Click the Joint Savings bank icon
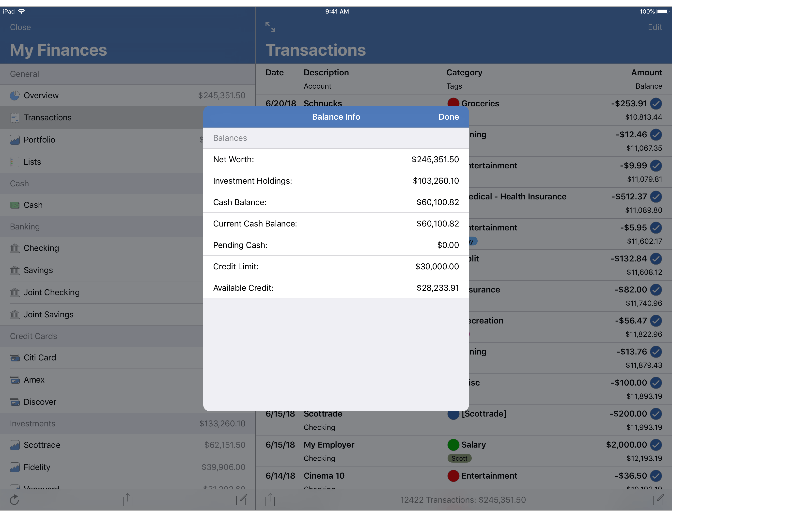The image size is (812, 517). tap(15, 315)
